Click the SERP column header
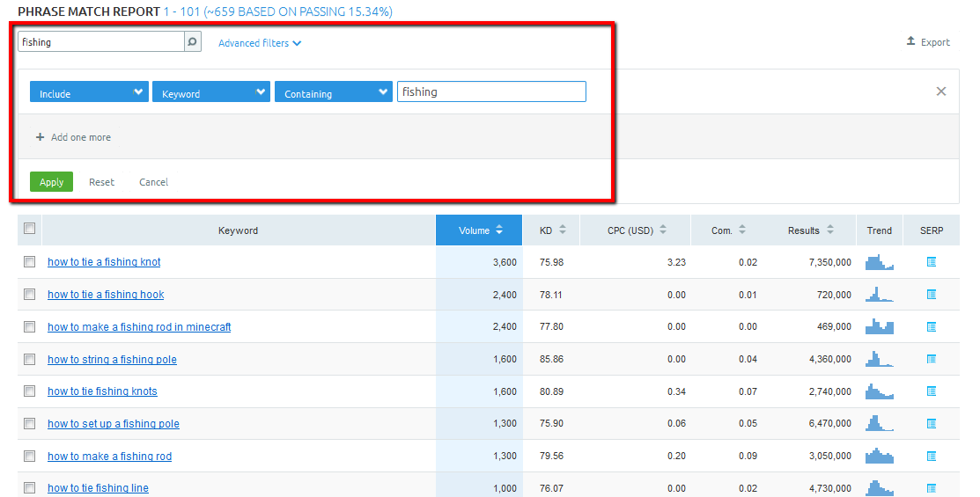 [932, 230]
